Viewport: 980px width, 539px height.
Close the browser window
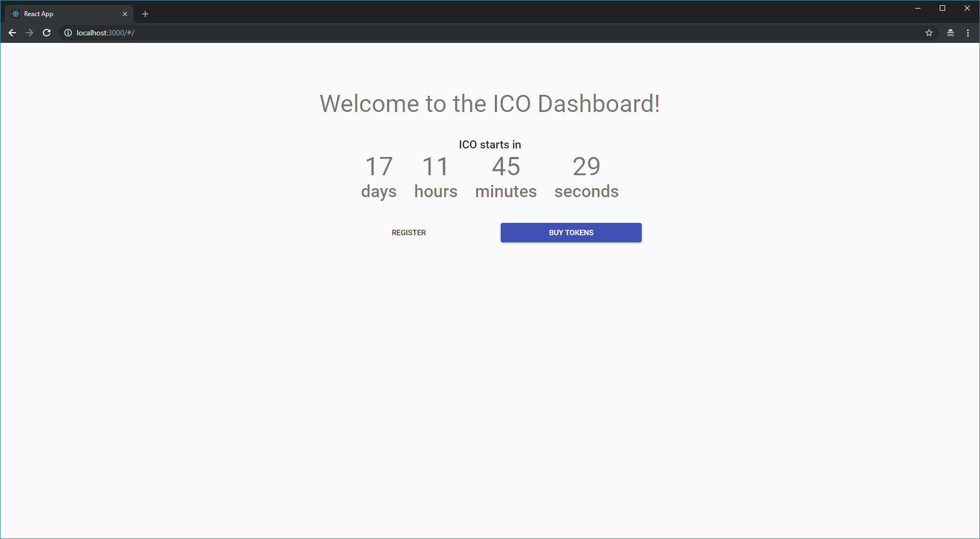coord(967,8)
